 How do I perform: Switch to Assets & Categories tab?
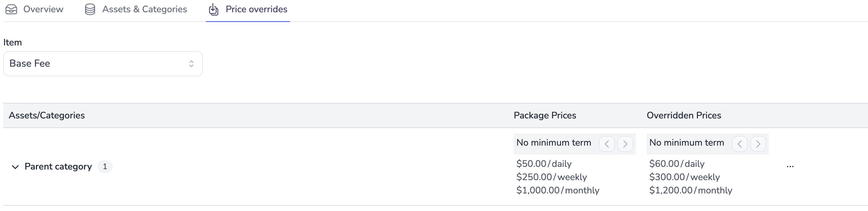(x=136, y=9)
